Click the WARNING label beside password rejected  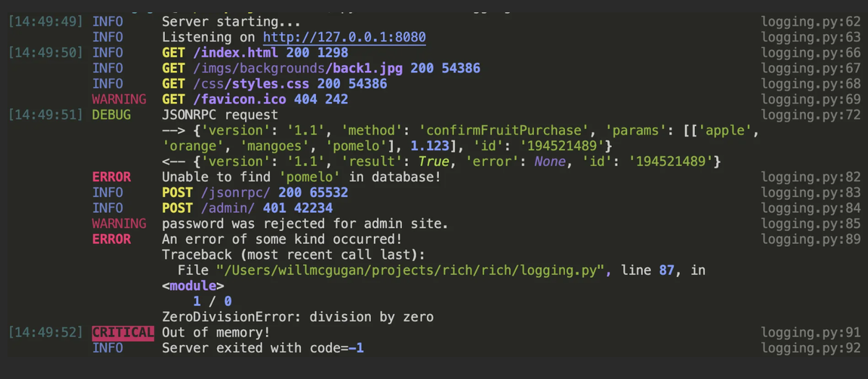[119, 223]
